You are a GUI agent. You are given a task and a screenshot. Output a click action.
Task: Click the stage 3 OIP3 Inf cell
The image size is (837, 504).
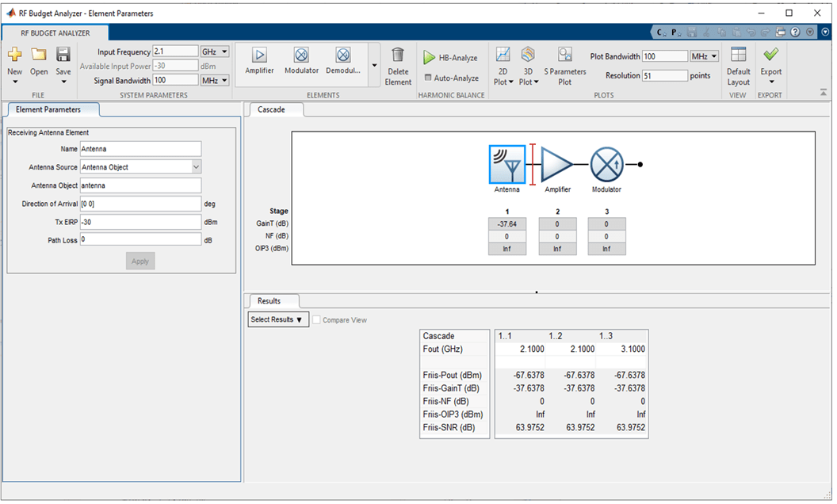pyautogui.click(x=607, y=249)
